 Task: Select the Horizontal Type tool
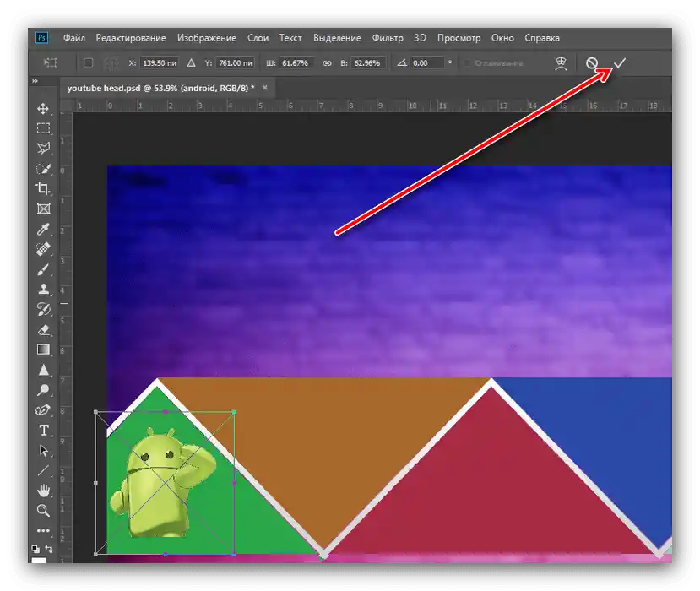pos(43,431)
